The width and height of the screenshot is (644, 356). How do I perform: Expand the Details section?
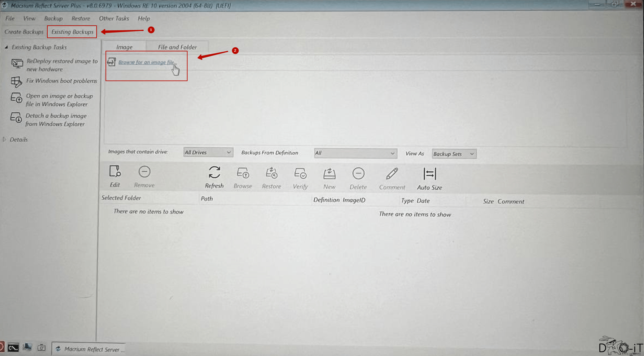[4, 140]
